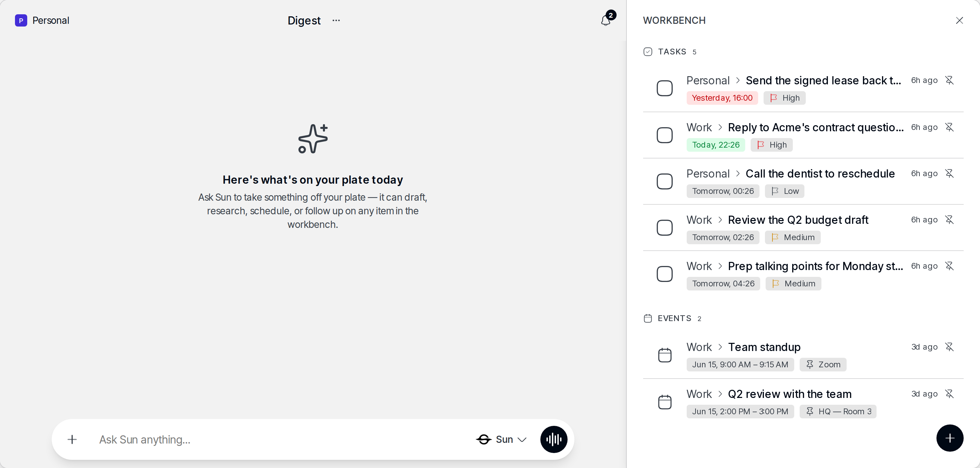Image resolution: width=980 pixels, height=468 pixels.
Task: Click the EVENTS section header
Action: (x=674, y=318)
